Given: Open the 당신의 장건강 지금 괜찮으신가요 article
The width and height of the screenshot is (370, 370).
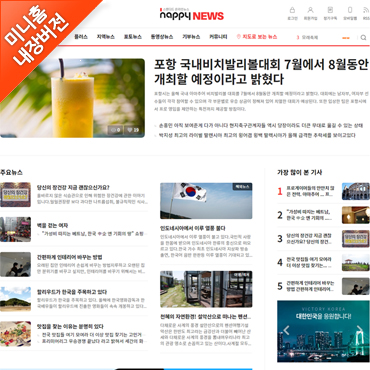Looking at the screenshot, I should 73,187.
